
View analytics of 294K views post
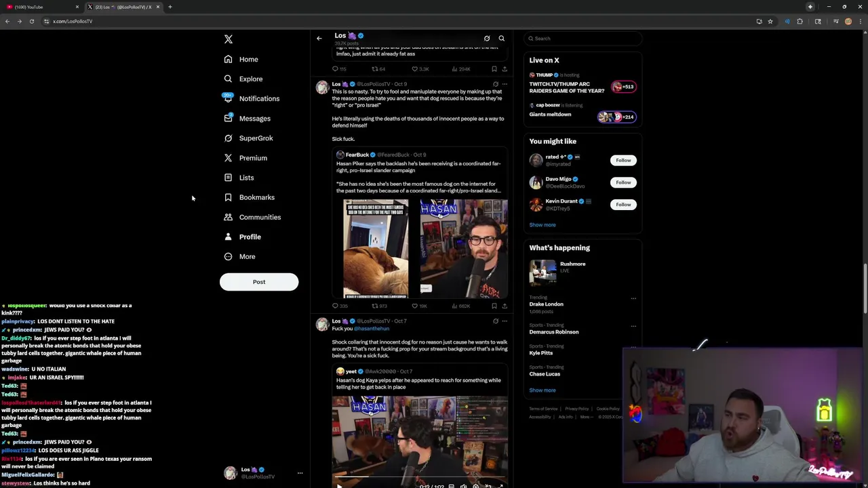(x=460, y=68)
